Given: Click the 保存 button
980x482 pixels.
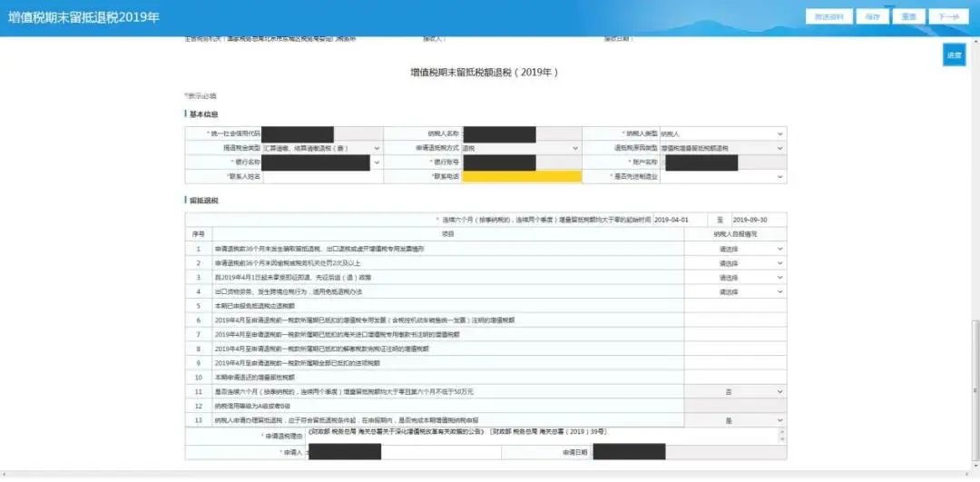Looking at the screenshot, I should pyautogui.click(x=873, y=17).
